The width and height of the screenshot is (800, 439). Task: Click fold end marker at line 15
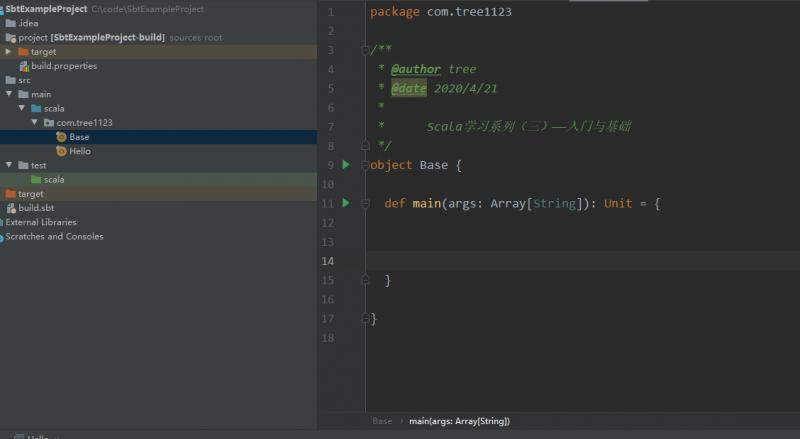365,280
